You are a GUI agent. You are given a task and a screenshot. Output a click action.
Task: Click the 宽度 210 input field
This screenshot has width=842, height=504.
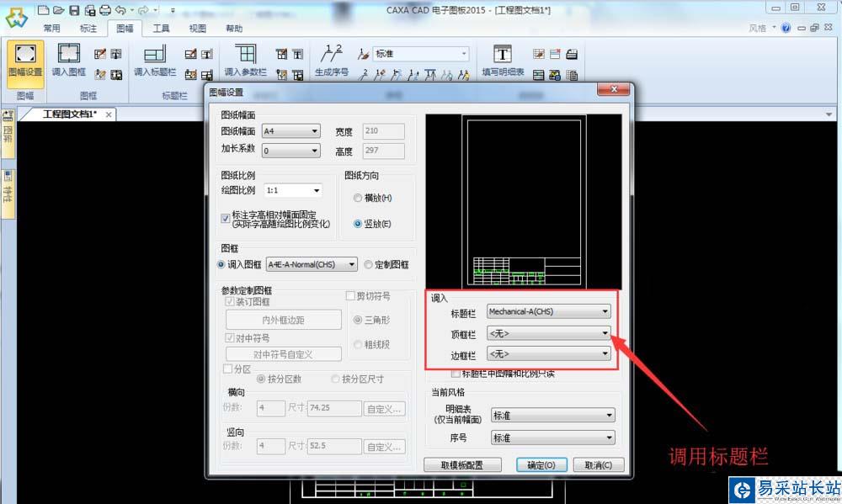tap(383, 131)
